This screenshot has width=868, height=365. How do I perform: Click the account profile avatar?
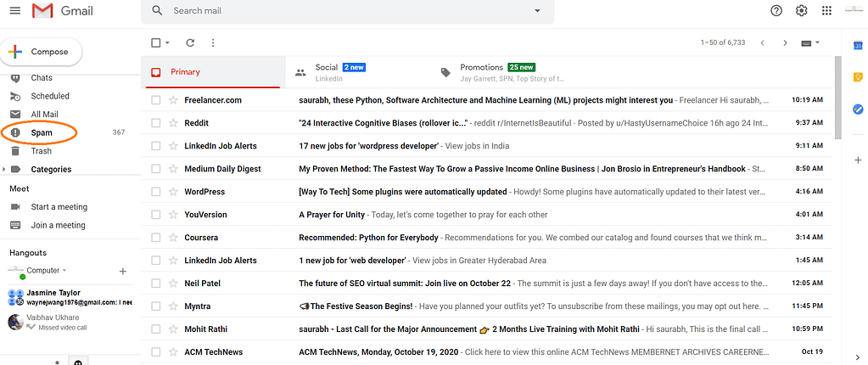point(853,10)
